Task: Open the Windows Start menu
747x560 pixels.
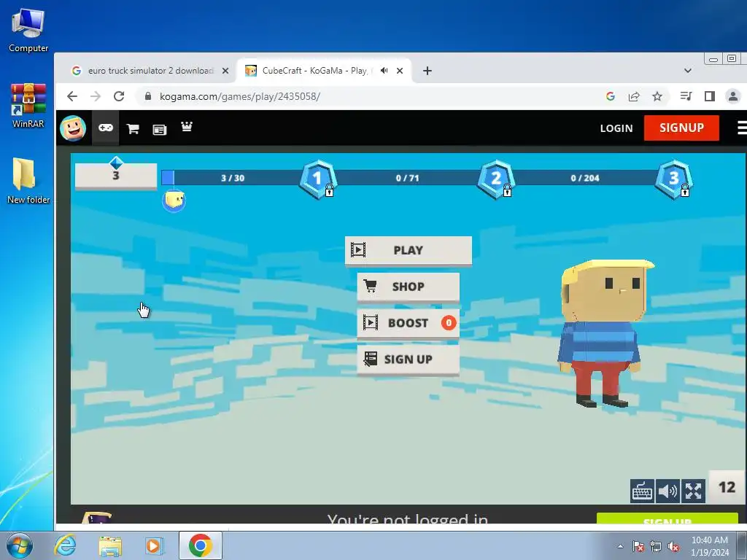Action: click(x=20, y=545)
